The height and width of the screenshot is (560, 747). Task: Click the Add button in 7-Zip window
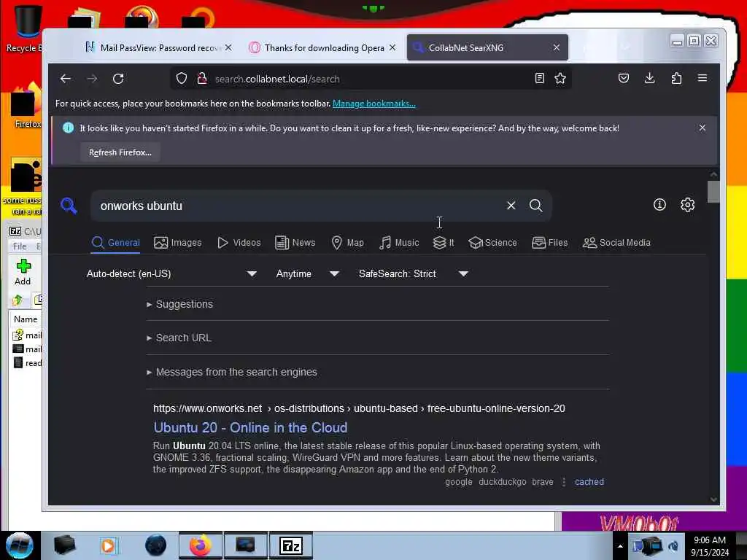tap(23, 273)
